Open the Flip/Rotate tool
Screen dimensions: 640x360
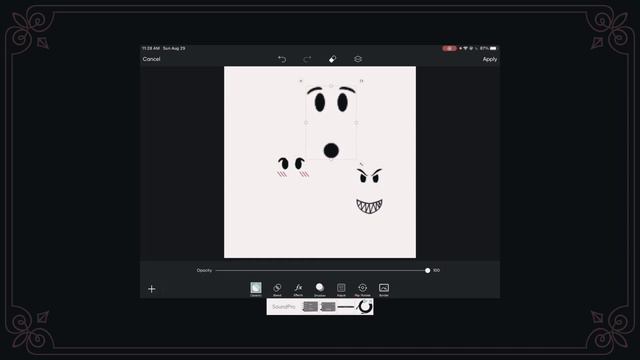click(362, 289)
